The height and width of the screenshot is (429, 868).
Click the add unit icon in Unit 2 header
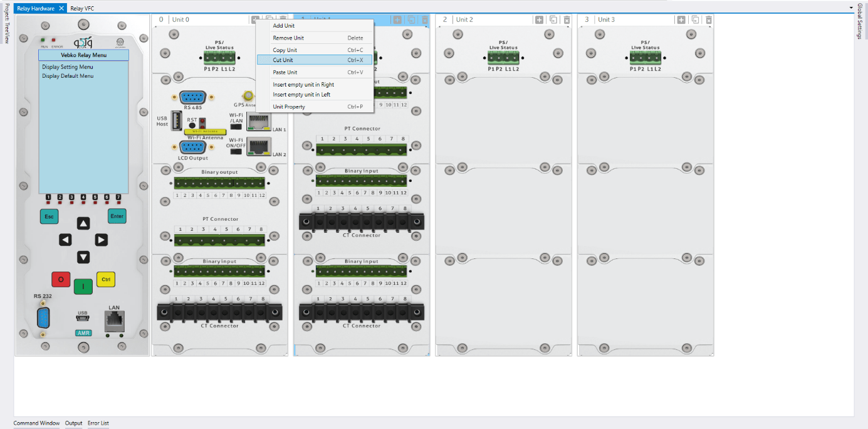click(x=539, y=19)
